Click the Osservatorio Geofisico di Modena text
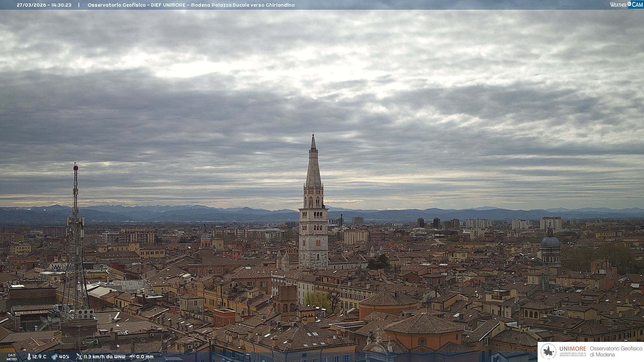The height and width of the screenshot is (362, 644). 616,351
